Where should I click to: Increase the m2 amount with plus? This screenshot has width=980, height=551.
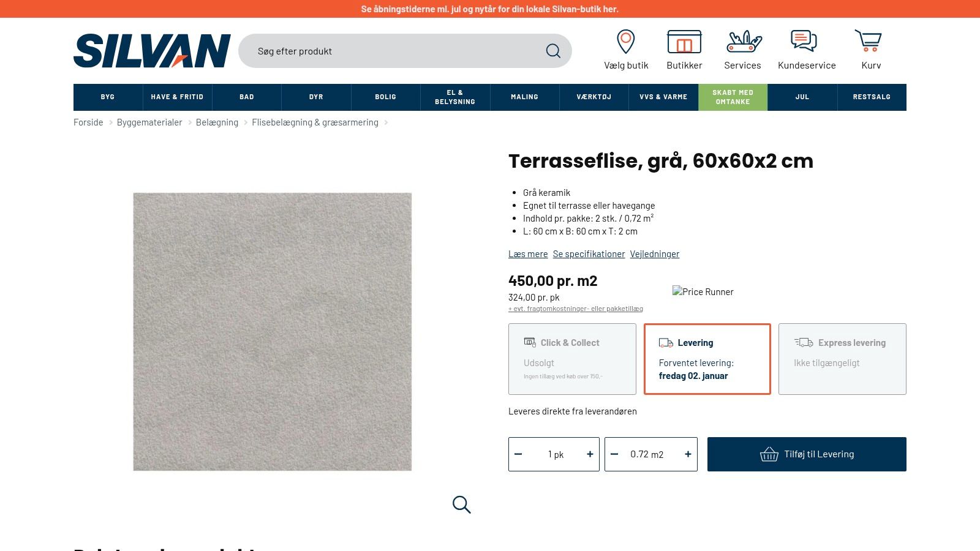688,454
